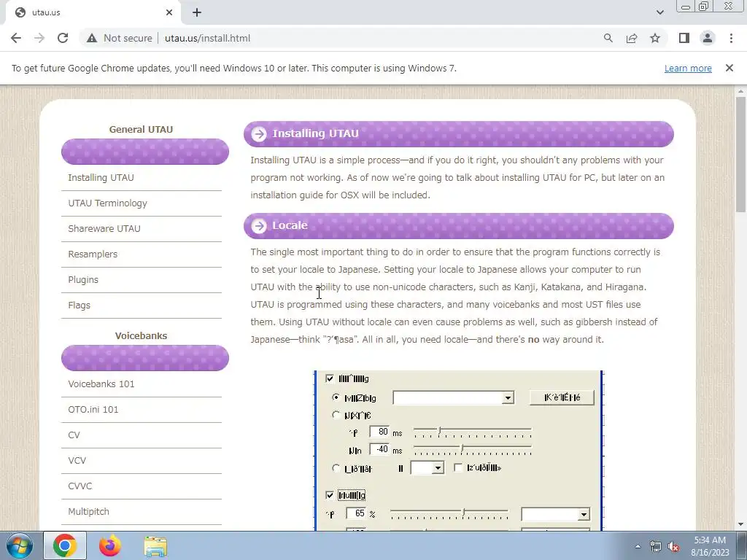Screen dimensions: 747x560
Task: Click the Learn more link
Action: (688, 68)
